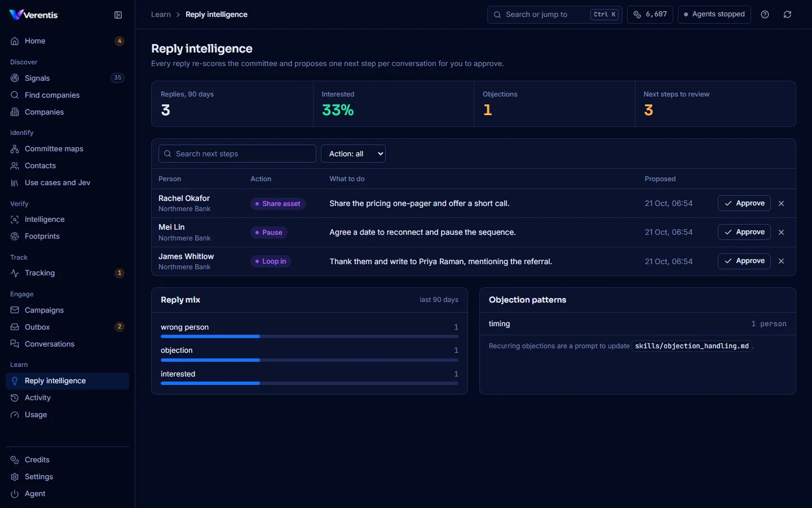
Task: Dismiss Rachel Okafor's next step
Action: (782, 203)
